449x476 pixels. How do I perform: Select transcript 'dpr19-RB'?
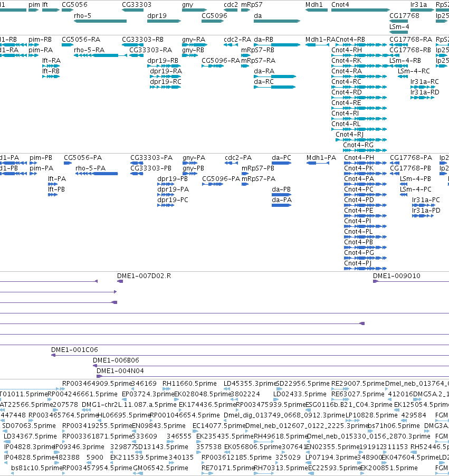163,60
